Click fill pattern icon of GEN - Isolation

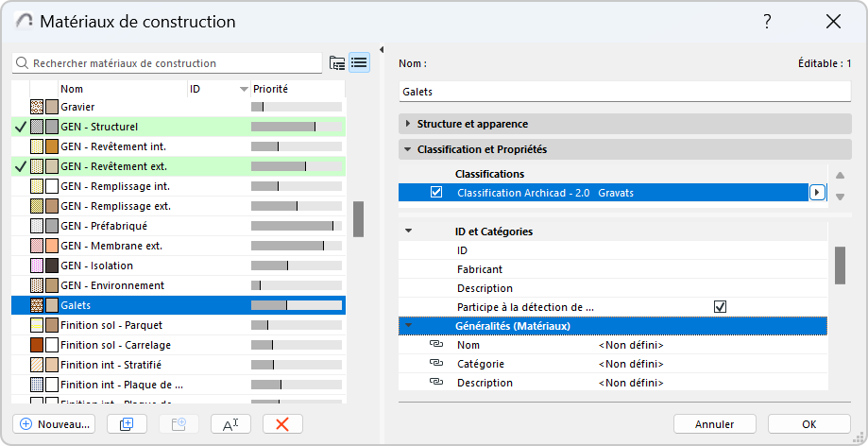click(x=37, y=266)
